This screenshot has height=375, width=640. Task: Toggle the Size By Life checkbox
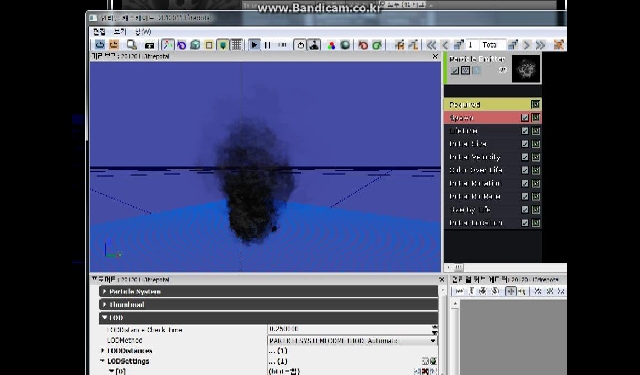coord(525,210)
